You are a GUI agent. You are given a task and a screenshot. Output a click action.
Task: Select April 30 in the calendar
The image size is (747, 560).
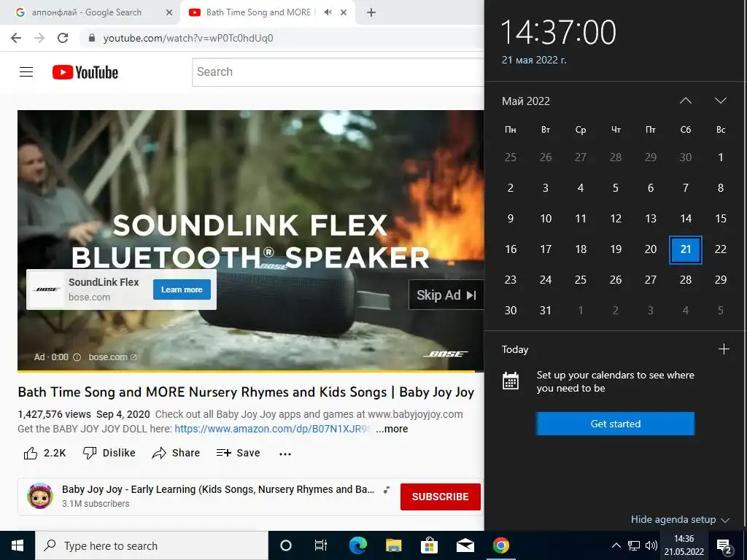point(686,157)
